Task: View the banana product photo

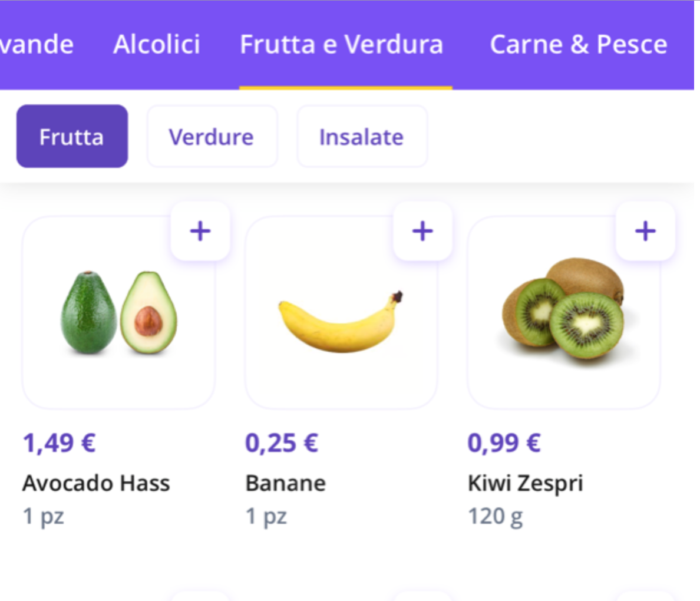Action: (x=341, y=321)
